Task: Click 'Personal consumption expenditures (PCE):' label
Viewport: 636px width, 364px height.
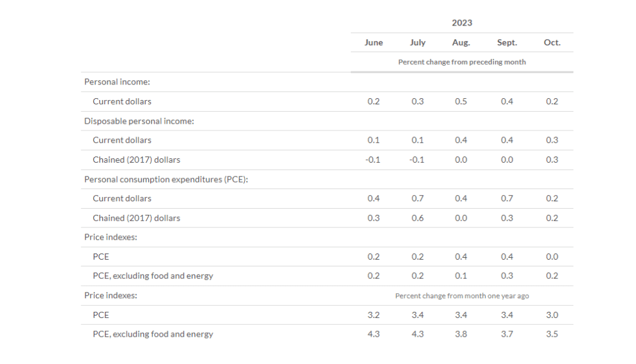Action: coord(171,179)
